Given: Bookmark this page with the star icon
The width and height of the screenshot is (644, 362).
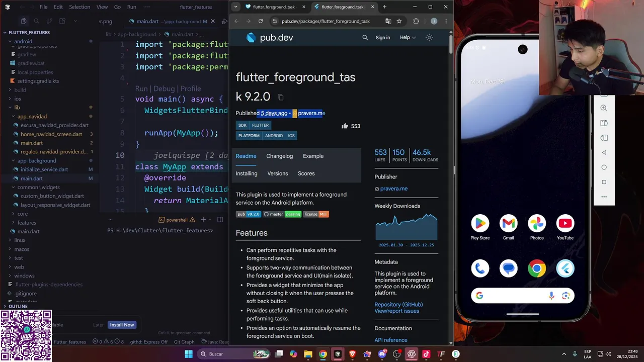Looking at the screenshot, I should (x=399, y=21).
